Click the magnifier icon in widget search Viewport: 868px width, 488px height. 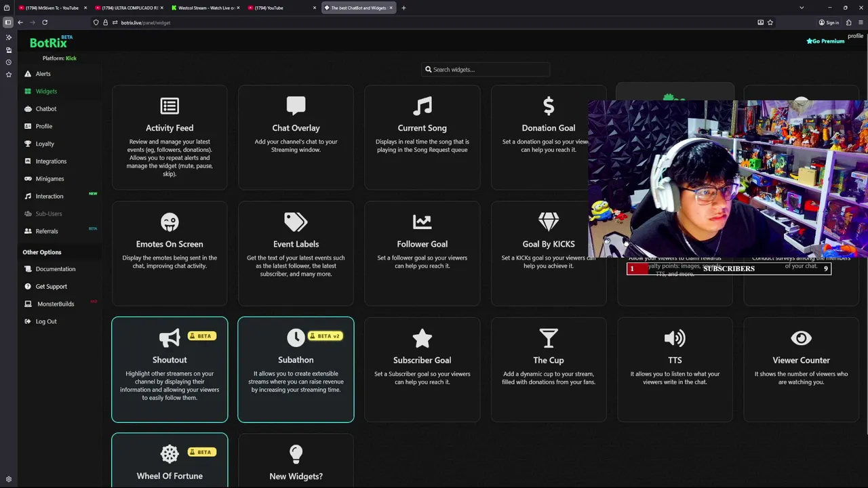click(428, 69)
